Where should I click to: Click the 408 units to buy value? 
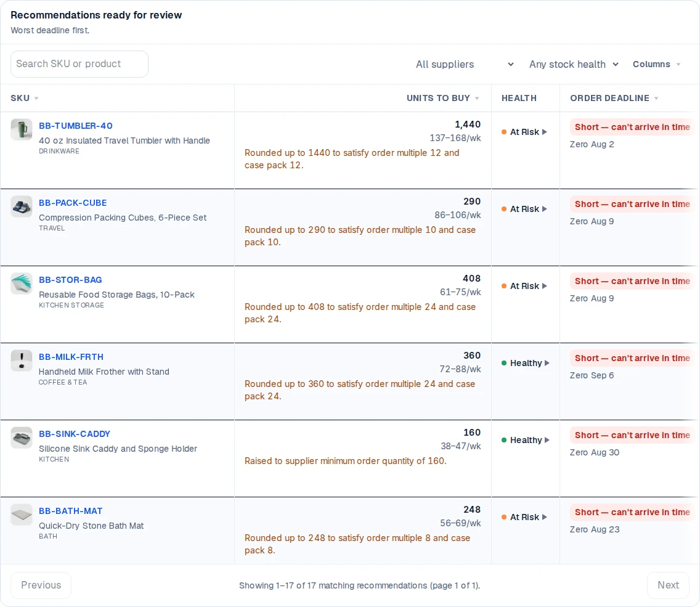(x=471, y=279)
